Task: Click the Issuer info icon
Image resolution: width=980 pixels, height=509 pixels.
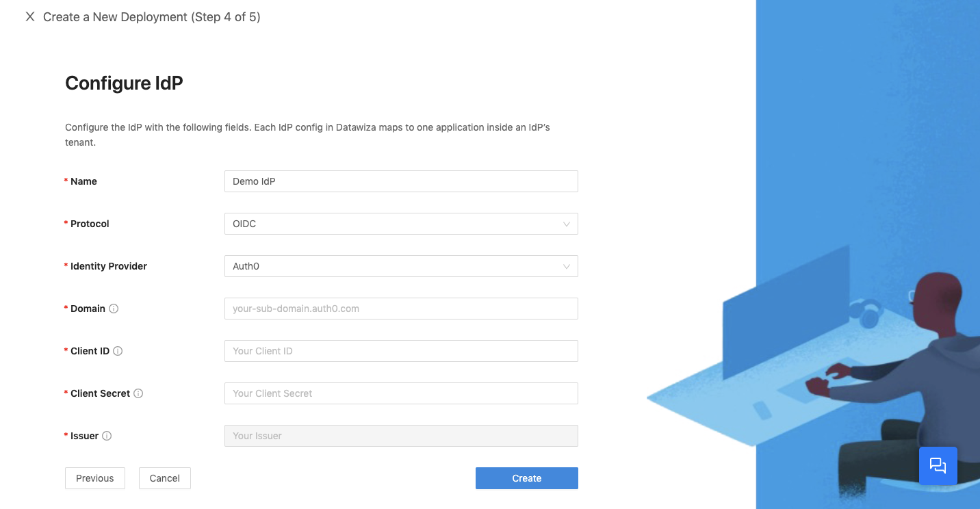Action: coord(107,436)
